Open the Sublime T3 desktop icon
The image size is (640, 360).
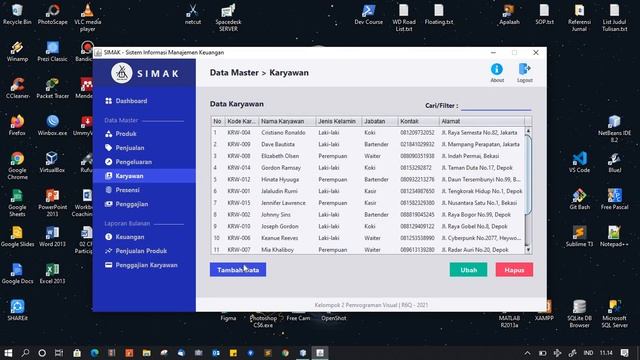pos(579,236)
